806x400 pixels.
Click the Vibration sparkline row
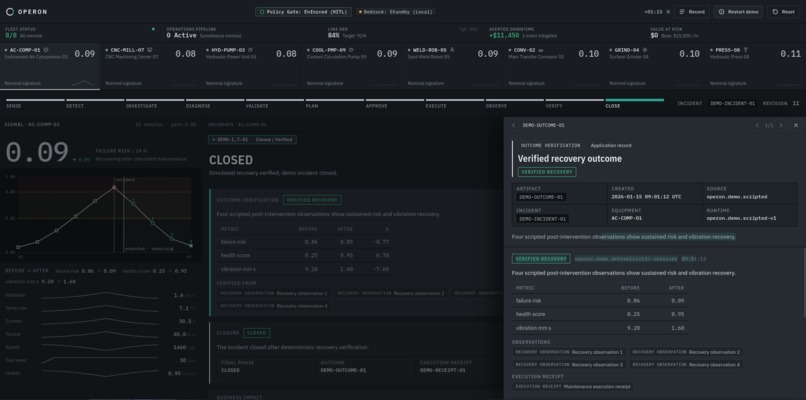tap(100, 295)
